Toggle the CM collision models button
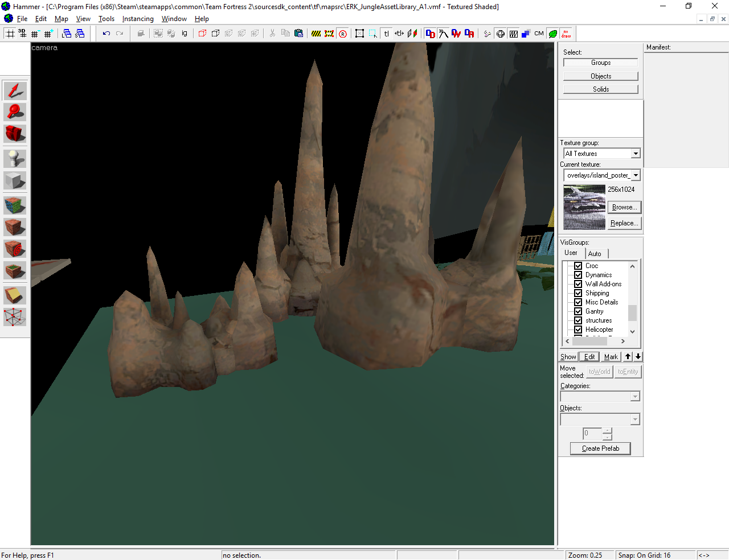This screenshot has width=729, height=560. tap(539, 34)
